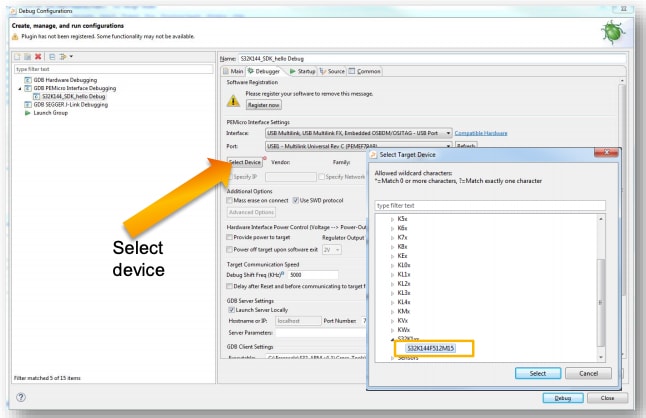This screenshot has width=646, height=418.
Task: Select the Launch Group entry
Action: pyautogui.click(x=52, y=113)
